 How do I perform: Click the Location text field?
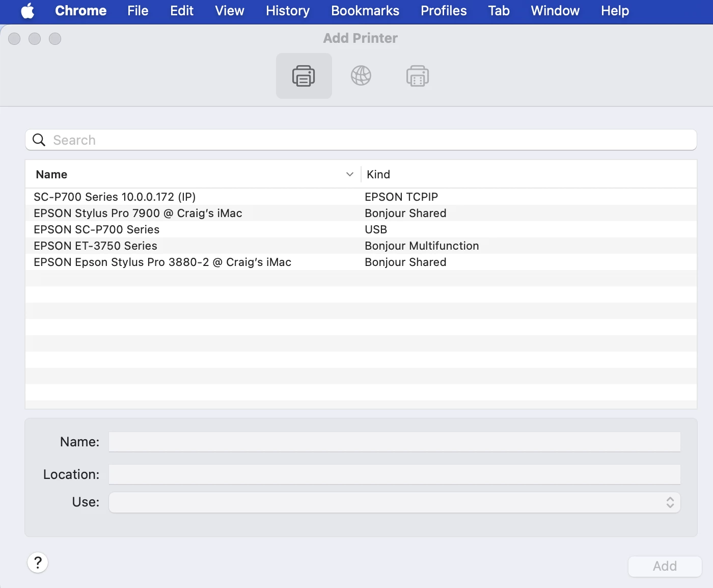click(x=395, y=474)
